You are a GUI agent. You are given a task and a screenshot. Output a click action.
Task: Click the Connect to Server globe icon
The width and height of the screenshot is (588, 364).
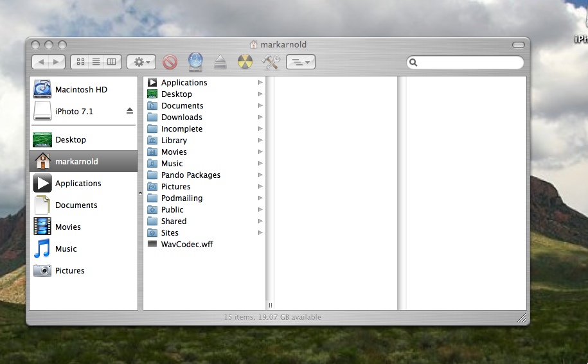pyautogui.click(x=195, y=62)
